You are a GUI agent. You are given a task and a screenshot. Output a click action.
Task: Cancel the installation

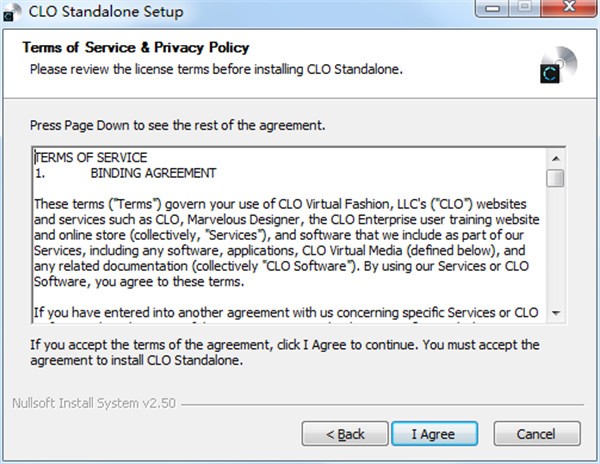537,434
